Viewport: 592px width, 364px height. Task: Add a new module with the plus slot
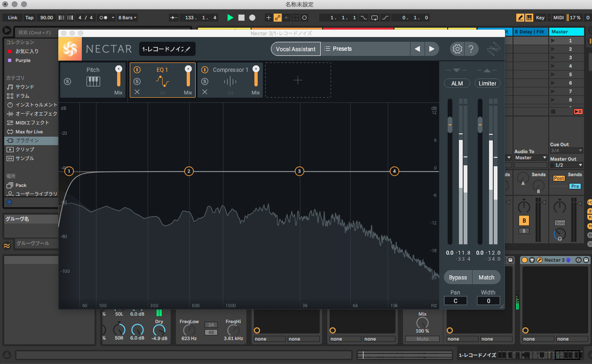pyautogui.click(x=298, y=80)
